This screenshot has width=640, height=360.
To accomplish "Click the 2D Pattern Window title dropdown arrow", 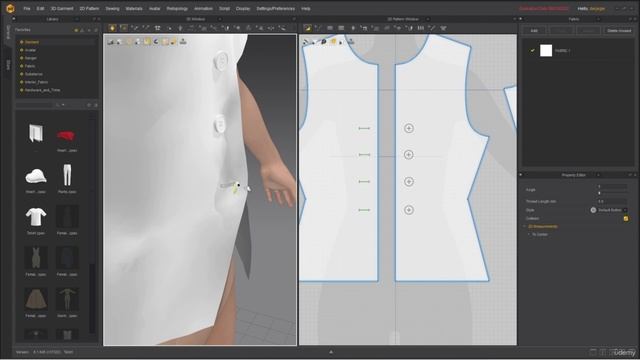I will click(427, 19).
